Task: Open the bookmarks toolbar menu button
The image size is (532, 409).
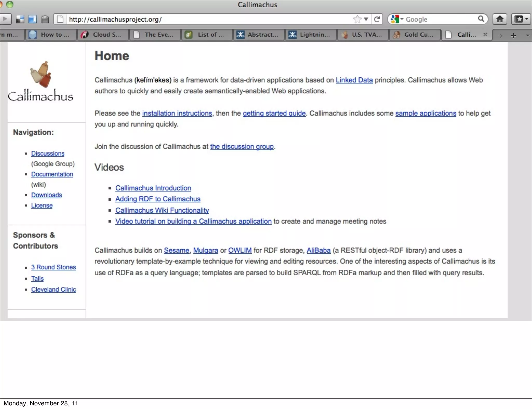Action: click(x=521, y=19)
